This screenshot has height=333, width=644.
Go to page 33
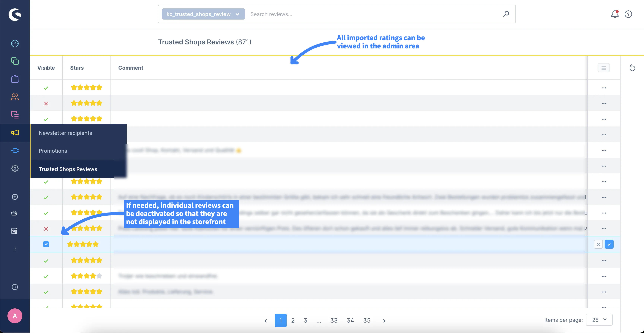tap(334, 320)
